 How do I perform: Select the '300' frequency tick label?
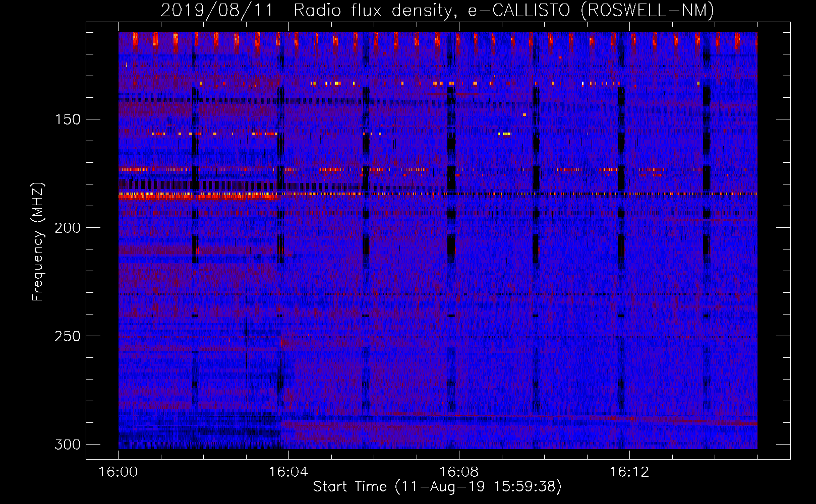click(x=68, y=445)
